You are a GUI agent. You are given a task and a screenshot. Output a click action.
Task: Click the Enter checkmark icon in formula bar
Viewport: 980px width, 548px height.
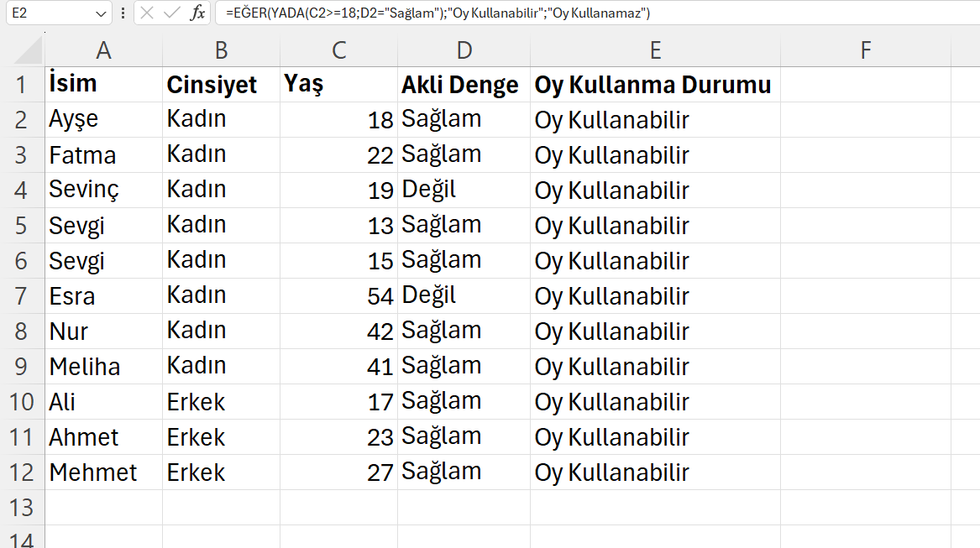coord(172,13)
